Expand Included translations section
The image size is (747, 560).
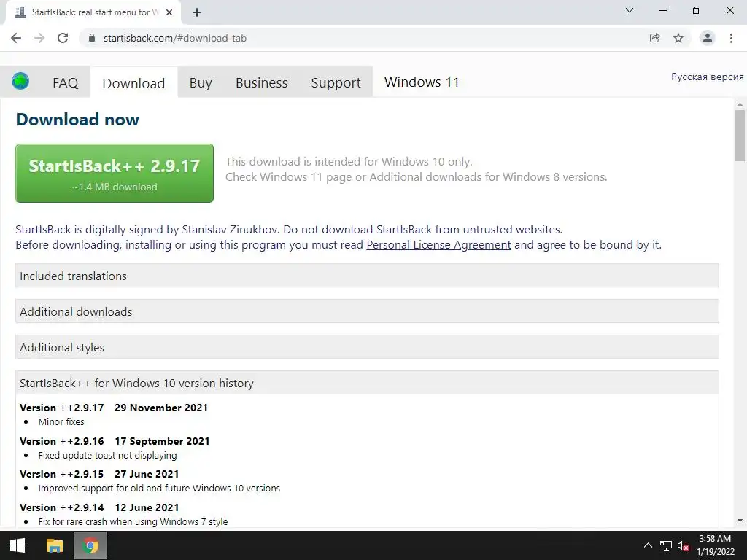pyautogui.click(x=367, y=276)
